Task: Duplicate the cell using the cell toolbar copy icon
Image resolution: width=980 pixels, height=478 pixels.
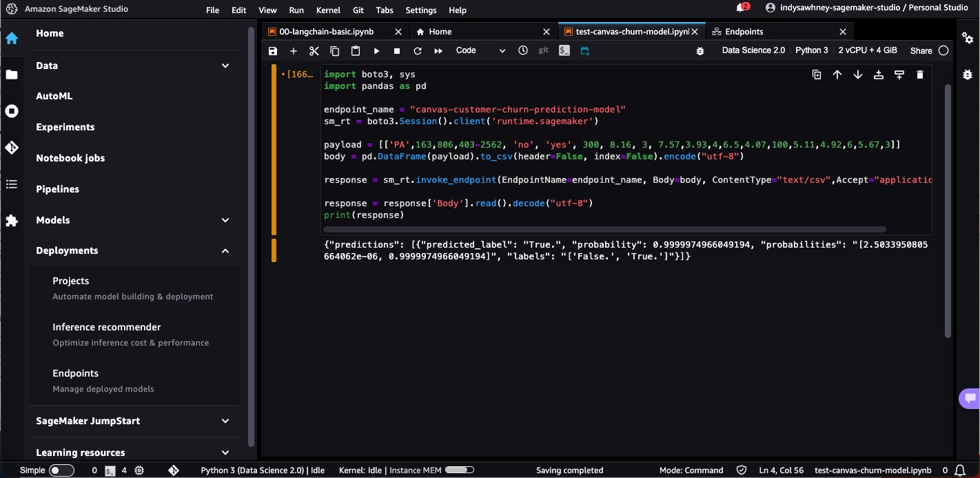Action: tap(817, 74)
